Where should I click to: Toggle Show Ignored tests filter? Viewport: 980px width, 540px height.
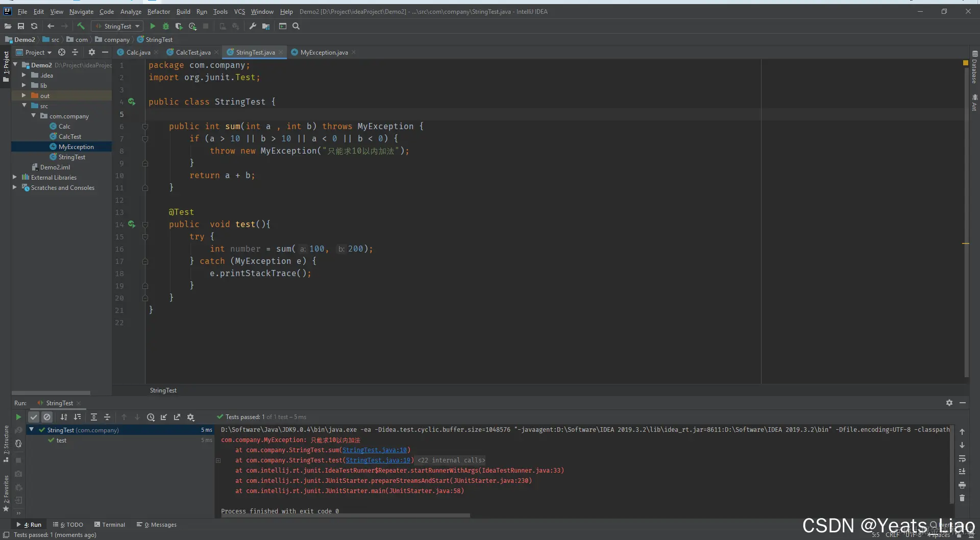(x=47, y=417)
